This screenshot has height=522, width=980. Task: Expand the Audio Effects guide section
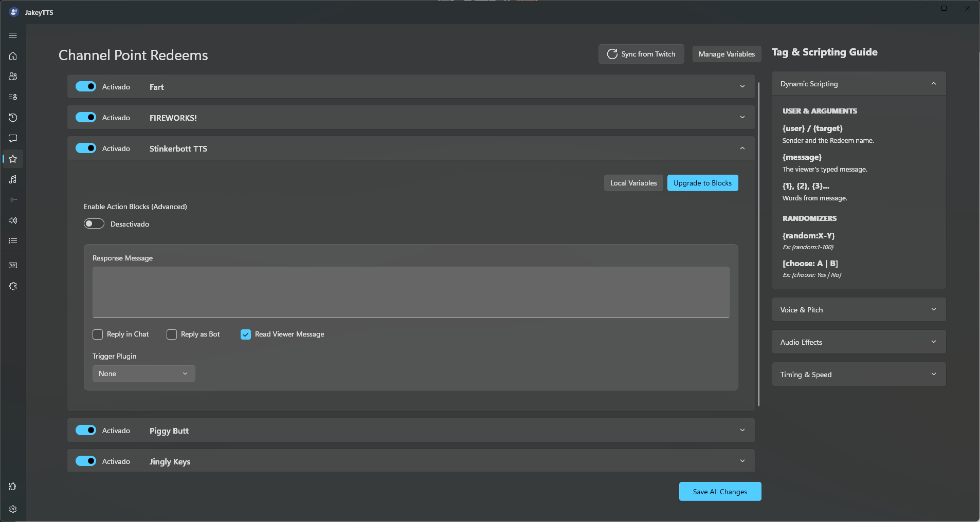(x=859, y=342)
